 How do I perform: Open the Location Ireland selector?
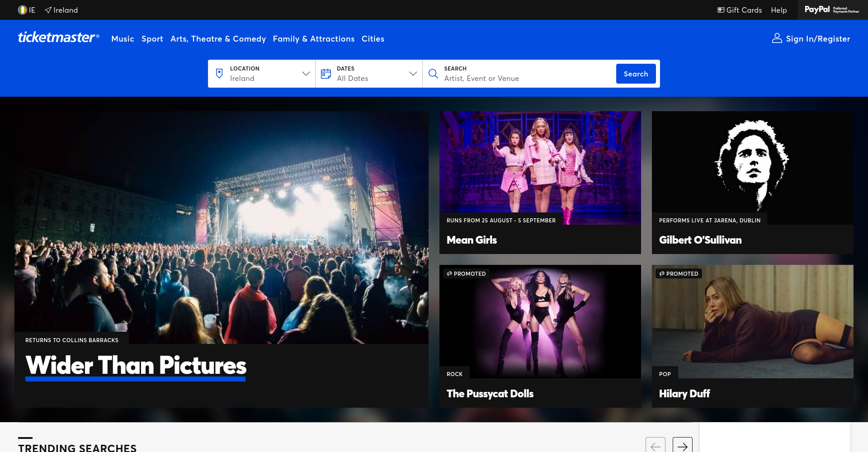pos(262,74)
